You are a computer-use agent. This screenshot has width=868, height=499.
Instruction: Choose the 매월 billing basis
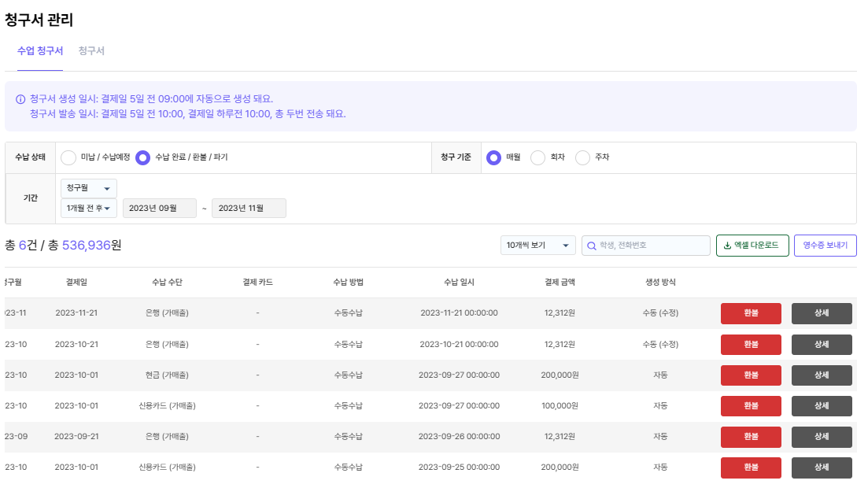[494, 157]
